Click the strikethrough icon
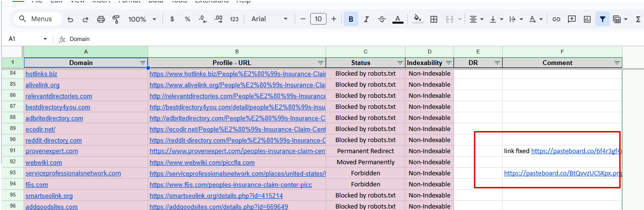The width and height of the screenshot is (644, 210). [x=382, y=19]
